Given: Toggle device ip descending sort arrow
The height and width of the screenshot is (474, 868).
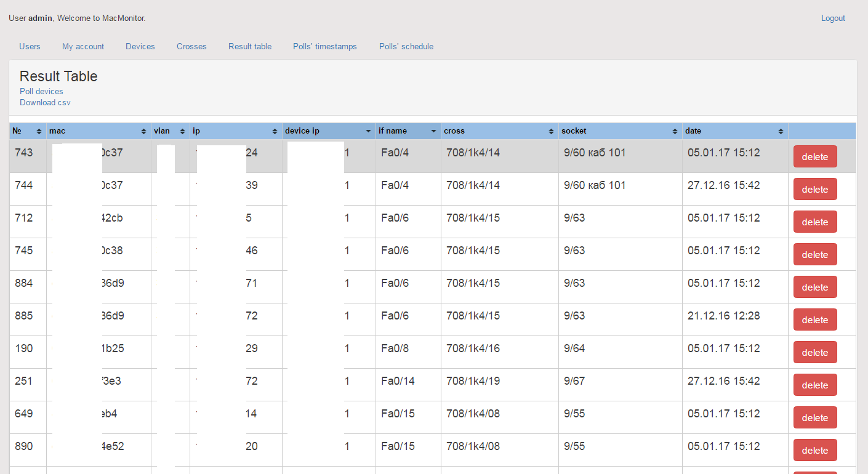Looking at the screenshot, I should [x=369, y=131].
